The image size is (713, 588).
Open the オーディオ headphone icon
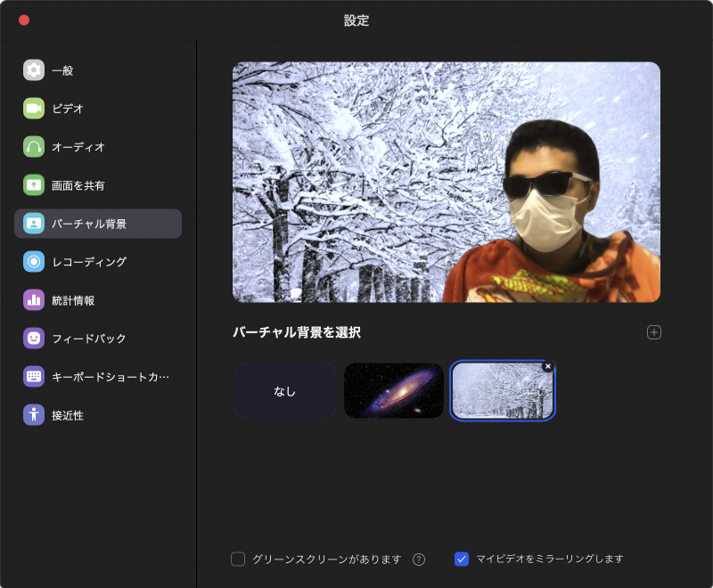[34, 147]
